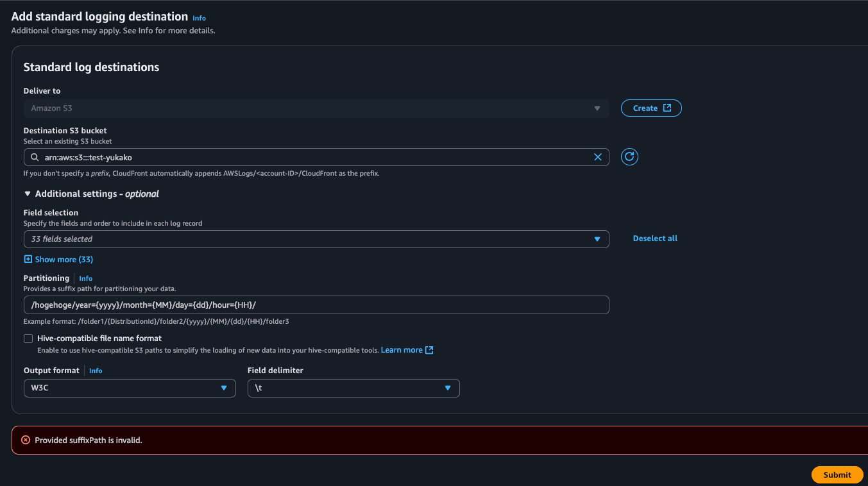Click the error icon in the suffixPath alert
868x486 pixels.
[26, 440]
